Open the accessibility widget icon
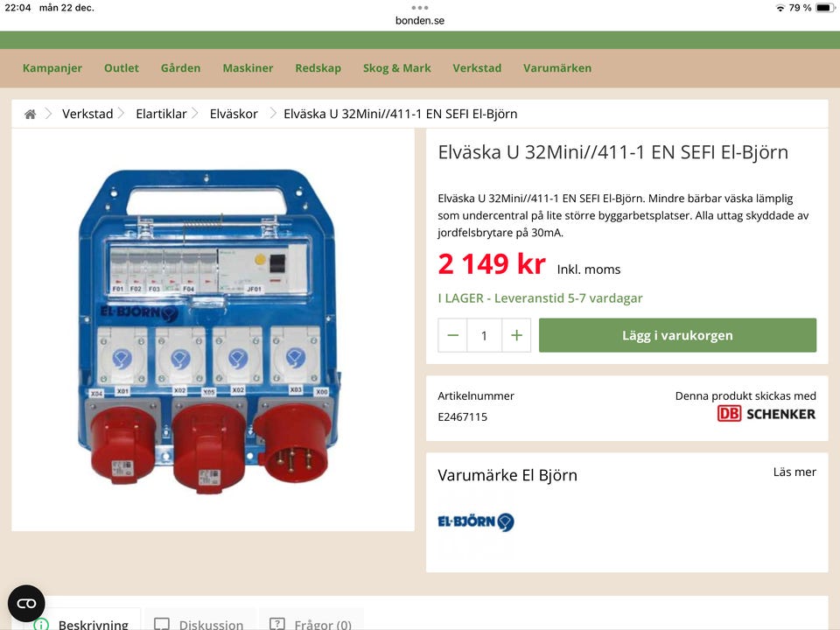Viewport: 840px width, 630px height. tap(26, 604)
